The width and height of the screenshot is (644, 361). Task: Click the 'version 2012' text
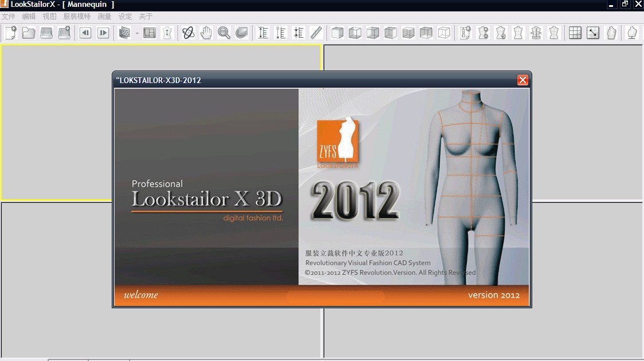494,295
